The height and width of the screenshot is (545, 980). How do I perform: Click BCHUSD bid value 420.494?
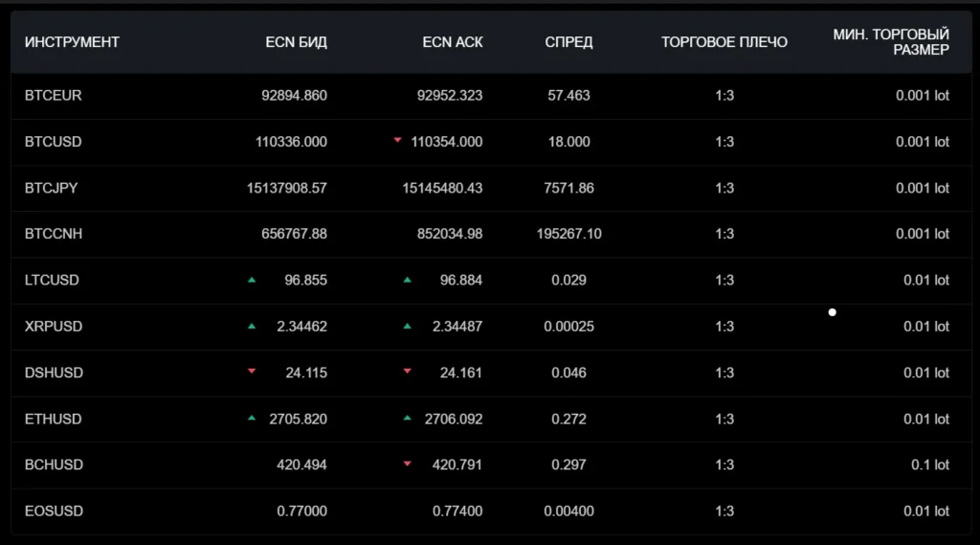pyautogui.click(x=301, y=465)
